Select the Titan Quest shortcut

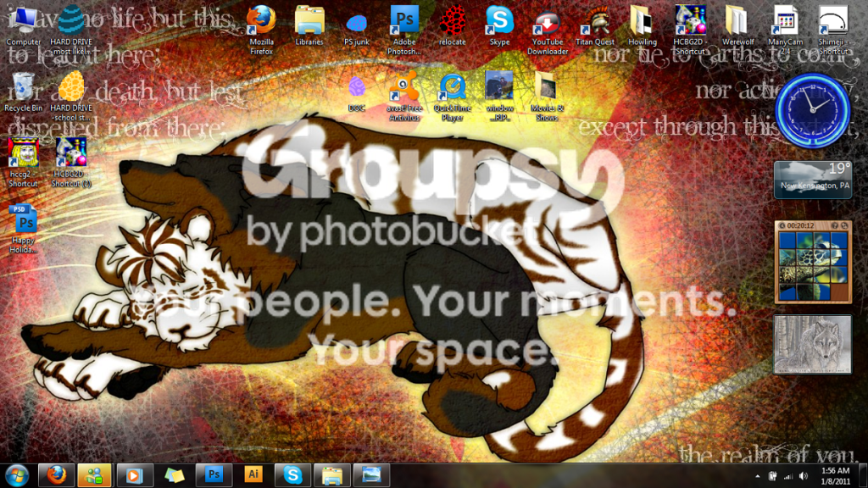(x=595, y=28)
